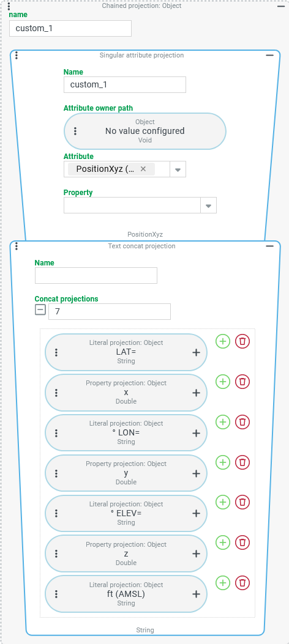Collapse the Concat projections list
The height and width of the screenshot is (644, 289).
click(x=40, y=310)
